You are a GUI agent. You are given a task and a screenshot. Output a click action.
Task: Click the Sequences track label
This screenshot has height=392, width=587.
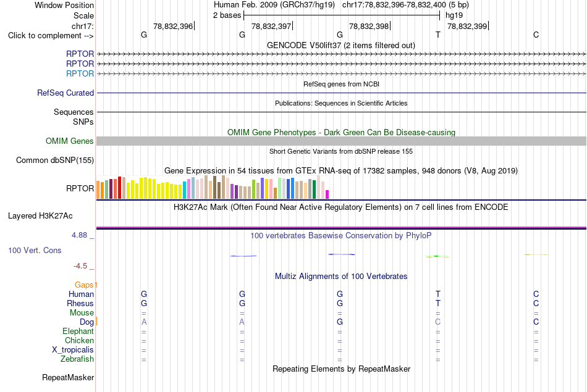coord(74,112)
